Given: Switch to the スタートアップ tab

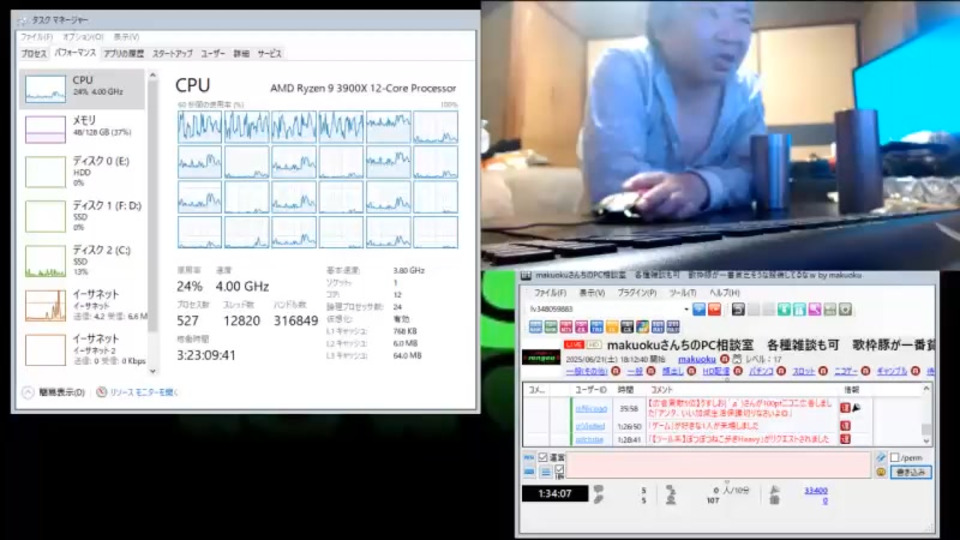Looking at the screenshot, I should click(x=172, y=54).
